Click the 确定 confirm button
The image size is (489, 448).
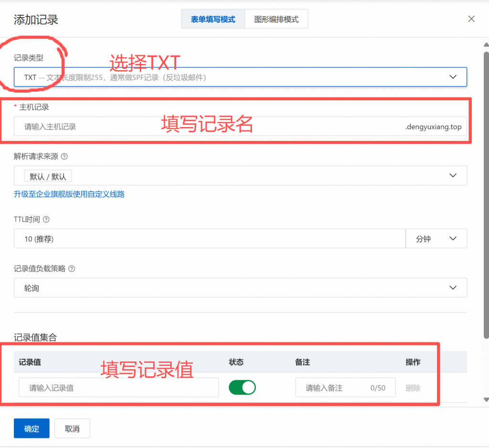[32, 428]
